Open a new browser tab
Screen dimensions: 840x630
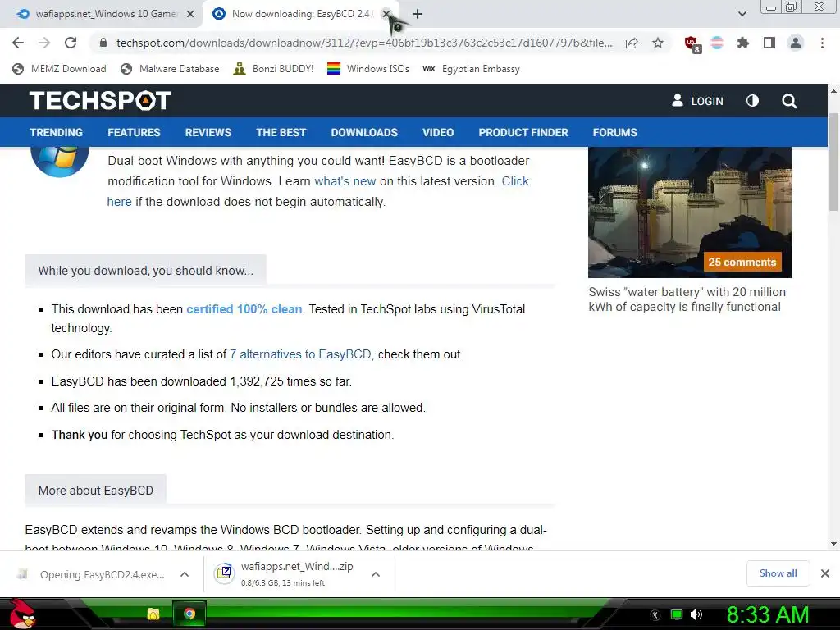point(418,14)
